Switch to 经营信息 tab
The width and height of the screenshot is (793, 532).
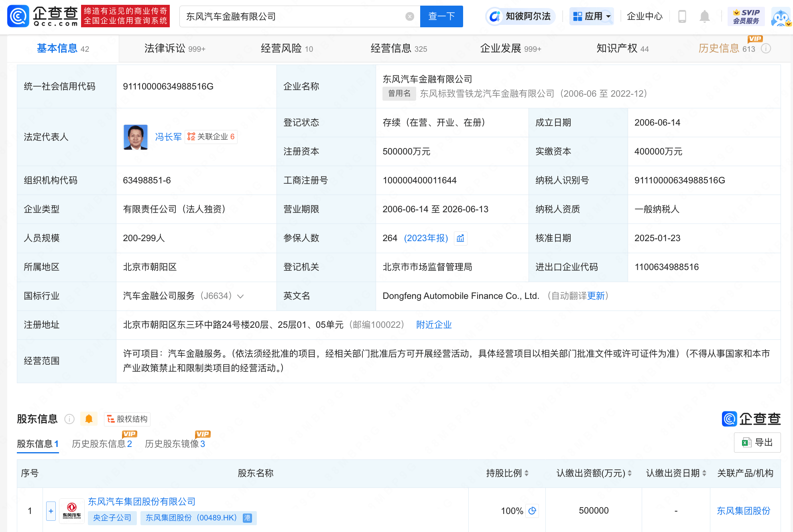(x=399, y=49)
